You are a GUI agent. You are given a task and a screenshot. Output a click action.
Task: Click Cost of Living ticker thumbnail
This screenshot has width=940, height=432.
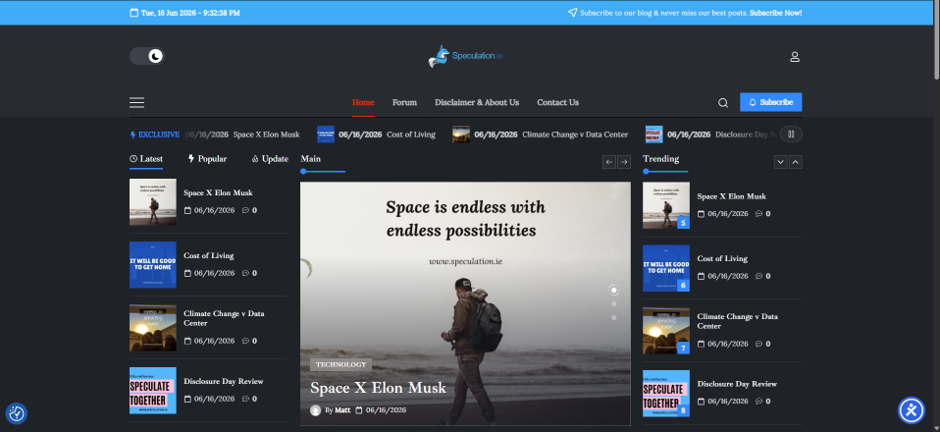click(326, 134)
